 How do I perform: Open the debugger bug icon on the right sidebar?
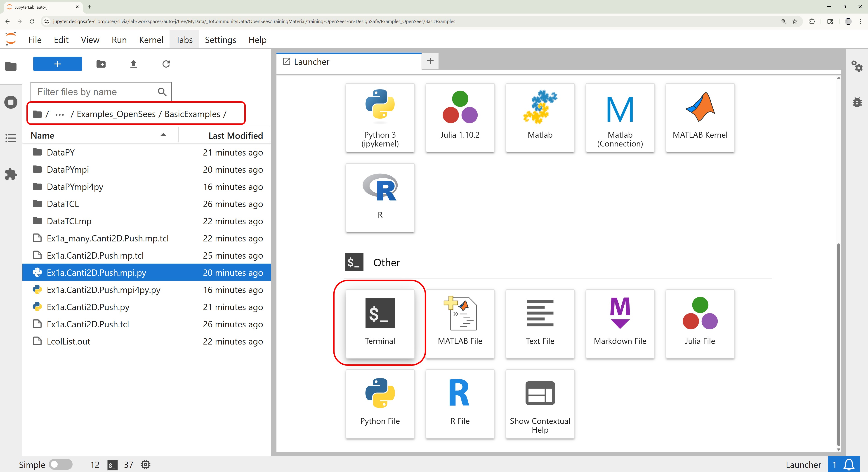point(856,102)
